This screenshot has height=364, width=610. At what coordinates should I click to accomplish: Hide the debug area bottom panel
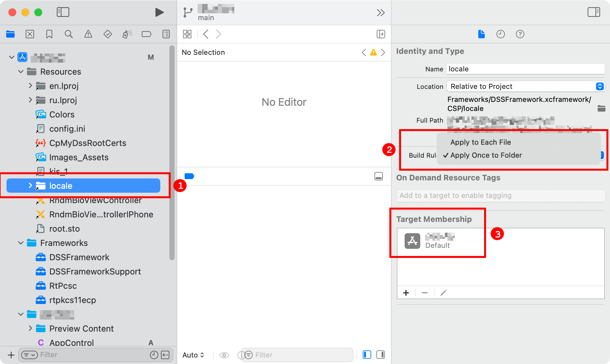[378, 176]
